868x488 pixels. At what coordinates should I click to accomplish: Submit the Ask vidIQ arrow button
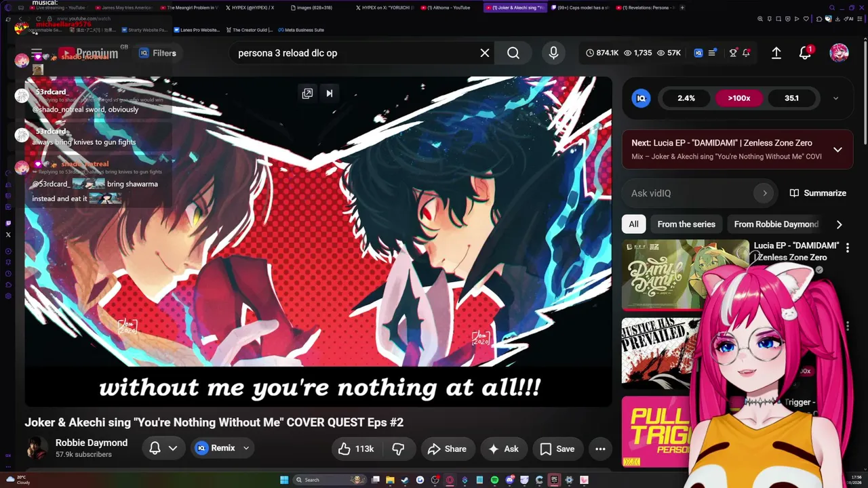click(x=764, y=193)
